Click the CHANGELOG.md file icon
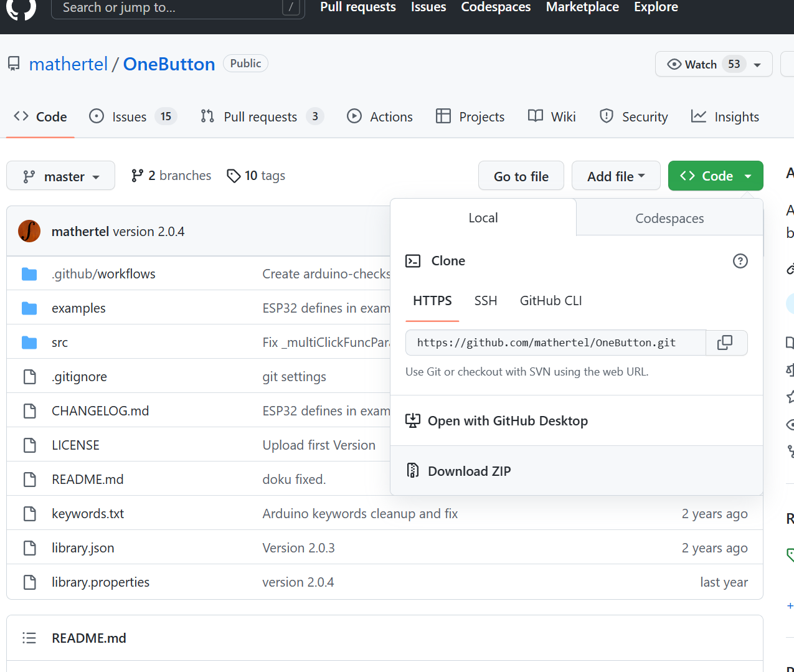Viewport: 794px width, 672px height. (29, 411)
